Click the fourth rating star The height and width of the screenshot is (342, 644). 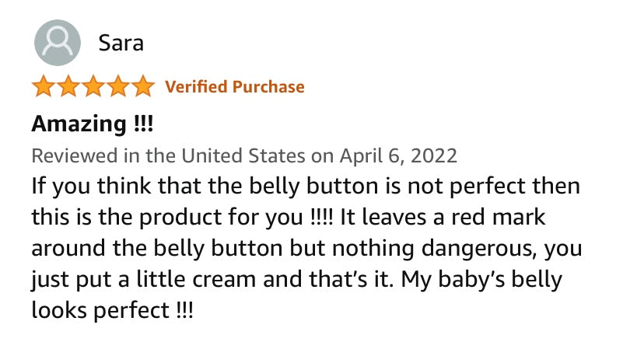pyautogui.click(x=118, y=86)
